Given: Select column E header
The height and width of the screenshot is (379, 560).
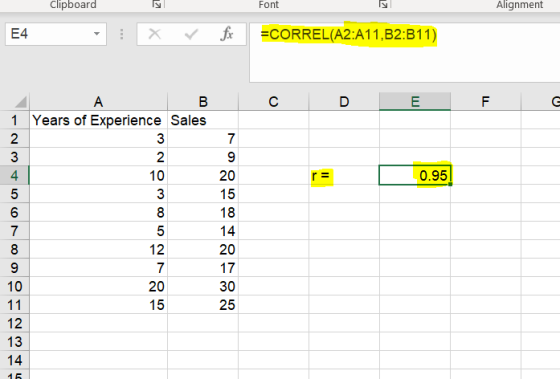Looking at the screenshot, I should click(x=415, y=102).
